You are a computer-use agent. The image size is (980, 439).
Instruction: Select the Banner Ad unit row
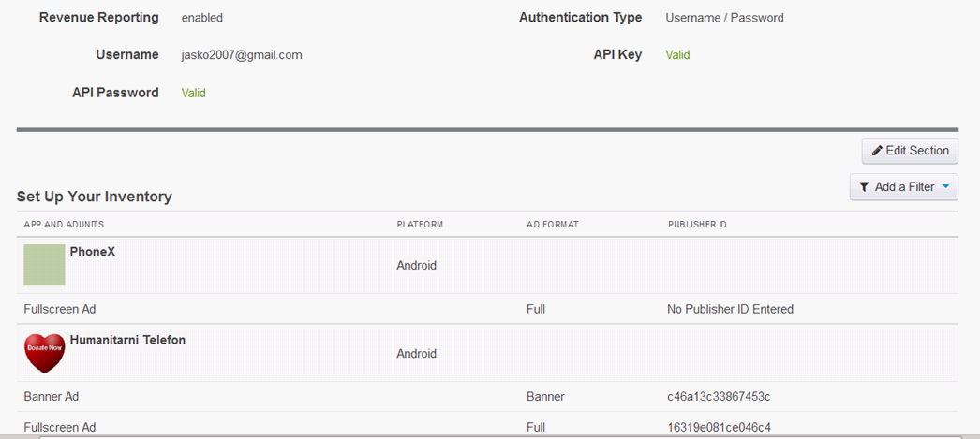(x=487, y=396)
